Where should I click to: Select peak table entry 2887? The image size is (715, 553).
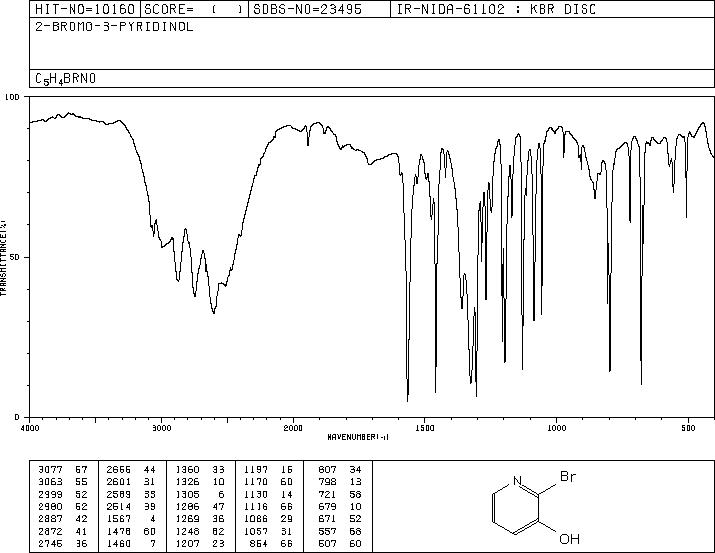[x=51, y=519]
